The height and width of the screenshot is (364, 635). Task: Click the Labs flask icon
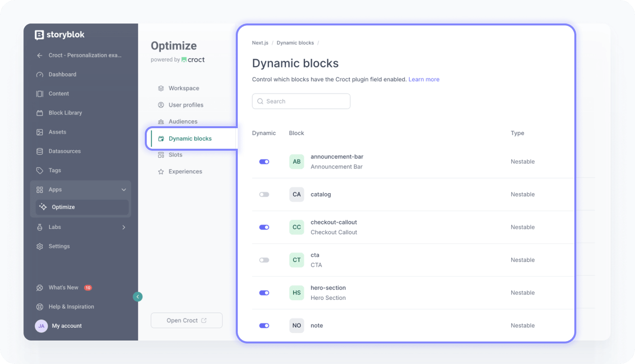point(40,227)
